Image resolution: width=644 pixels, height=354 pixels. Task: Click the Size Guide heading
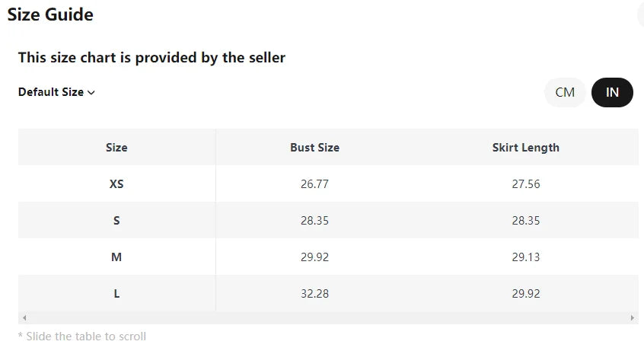point(50,14)
